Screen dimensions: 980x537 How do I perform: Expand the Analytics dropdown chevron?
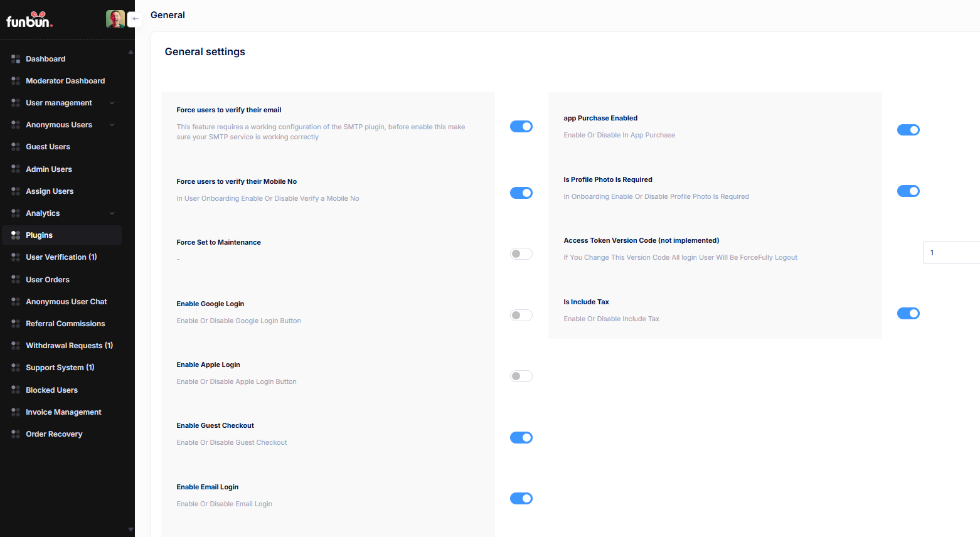[112, 213]
